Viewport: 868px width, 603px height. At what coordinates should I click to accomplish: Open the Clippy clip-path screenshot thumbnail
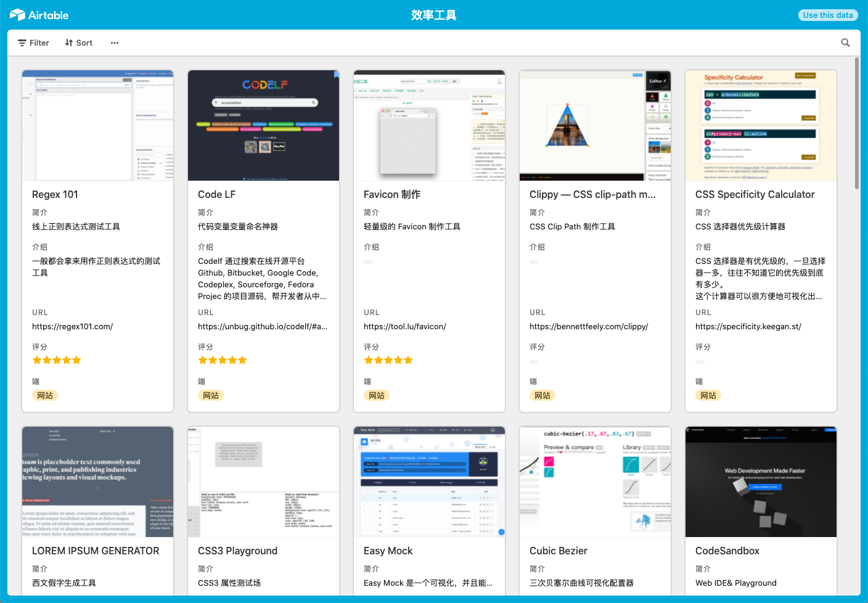tap(596, 125)
